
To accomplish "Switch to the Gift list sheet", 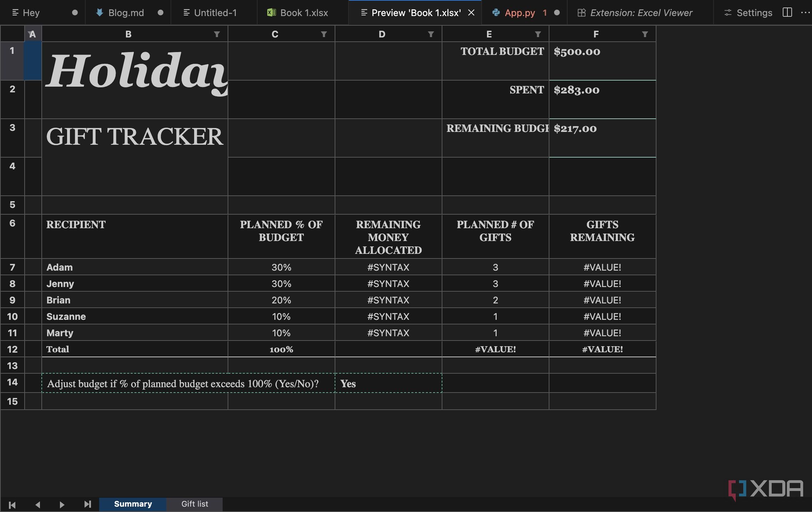I will [x=194, y=504].
